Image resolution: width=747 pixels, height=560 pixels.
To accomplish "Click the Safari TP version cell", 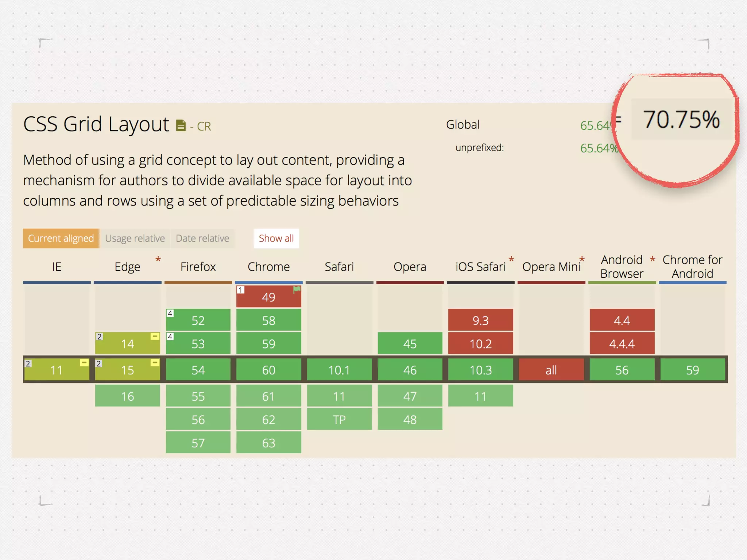I will pos(339,420).
